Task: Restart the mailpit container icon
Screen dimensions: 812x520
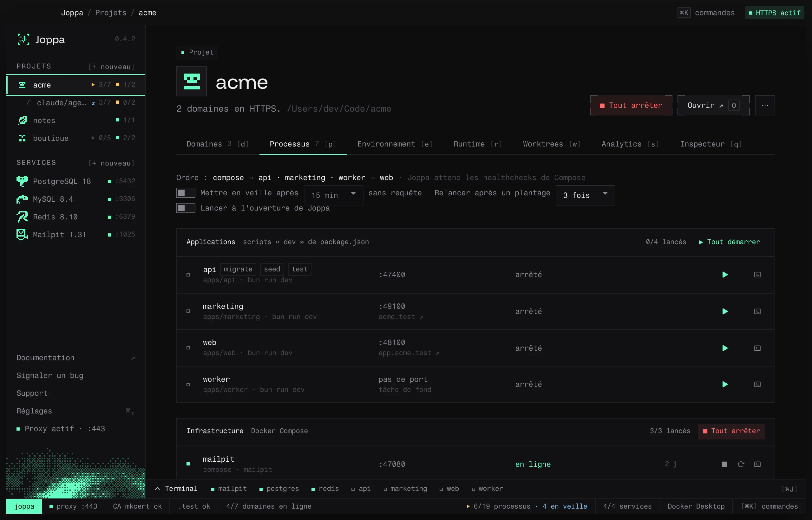Action: coord(741,464)
